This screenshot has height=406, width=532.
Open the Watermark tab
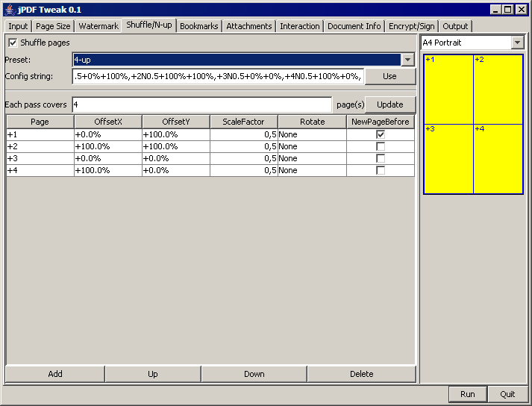coord(98,26)
